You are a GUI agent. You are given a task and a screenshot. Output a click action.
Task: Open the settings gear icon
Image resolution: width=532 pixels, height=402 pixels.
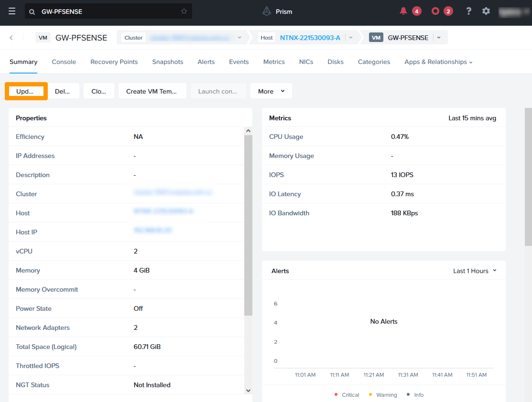[486, 11]
